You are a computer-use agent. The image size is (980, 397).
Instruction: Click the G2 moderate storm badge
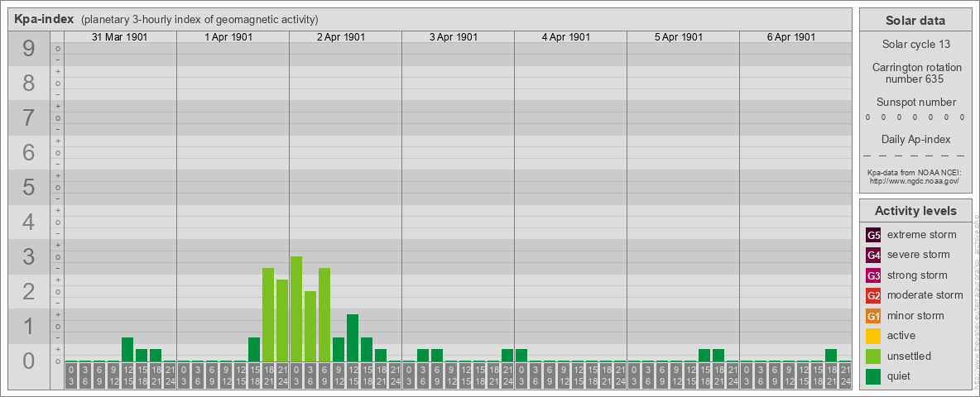pos(873,295)
